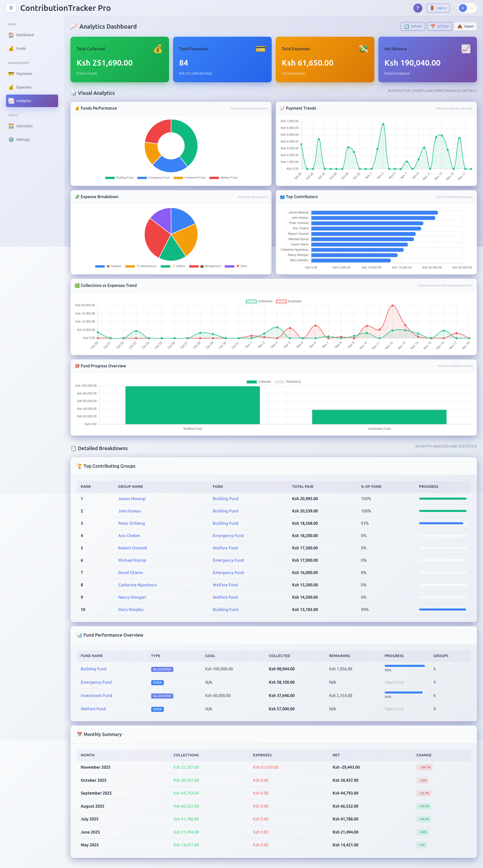The width and height of the screenshot is (483, 868).
Task: Click Building Fund's 99% progress bar
Action: (405, 666)
